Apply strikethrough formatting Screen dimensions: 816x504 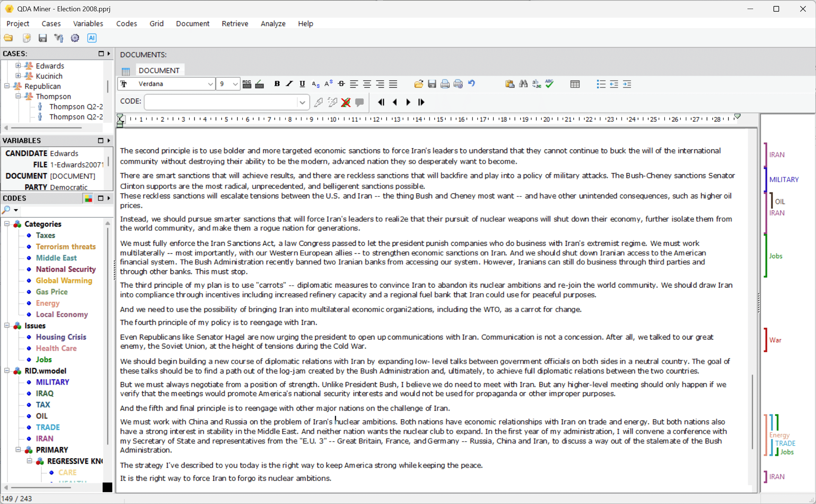tap(341, 84)
